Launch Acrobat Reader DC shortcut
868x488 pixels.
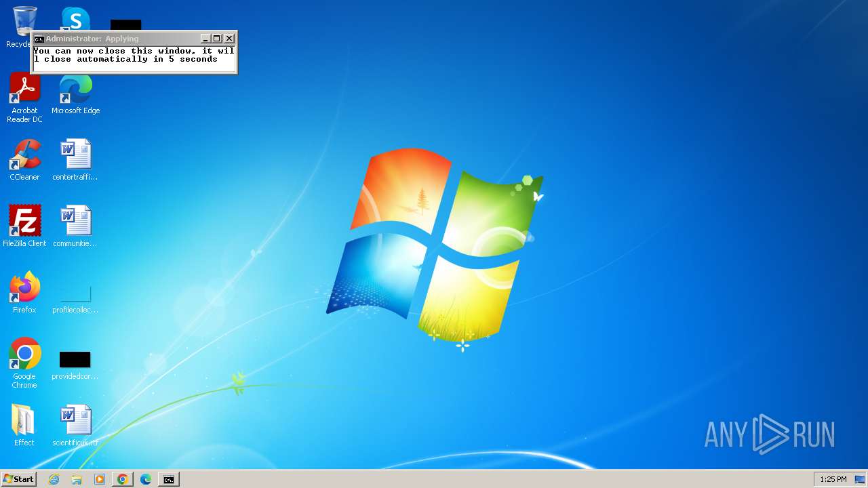(24, 98)
